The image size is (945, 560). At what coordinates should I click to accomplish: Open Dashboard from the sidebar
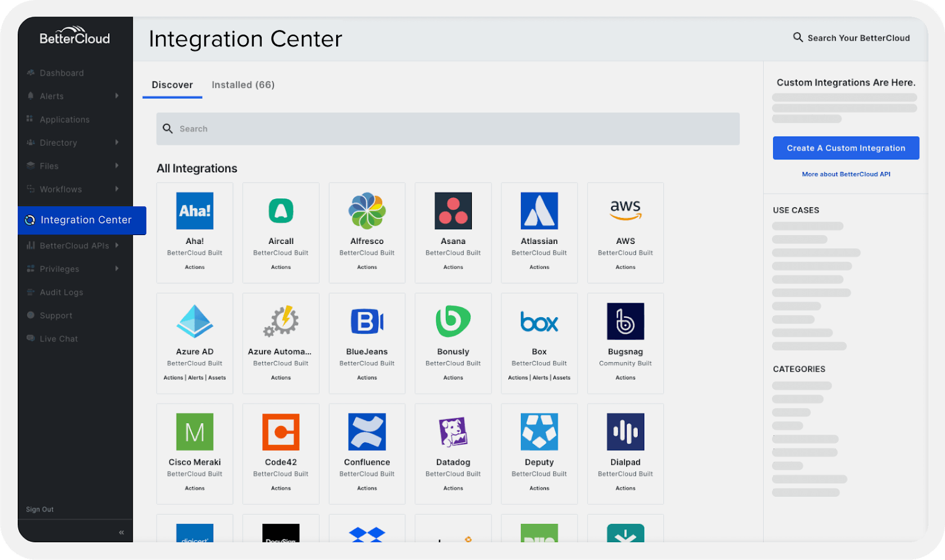(62, 73)
